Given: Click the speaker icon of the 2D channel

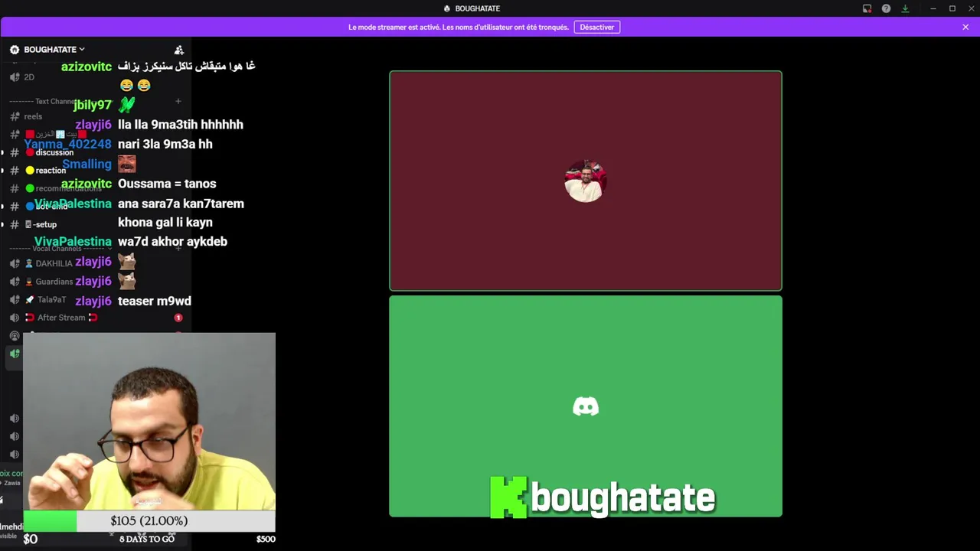Looking at the screenshot, I should (x=15, y=77).
